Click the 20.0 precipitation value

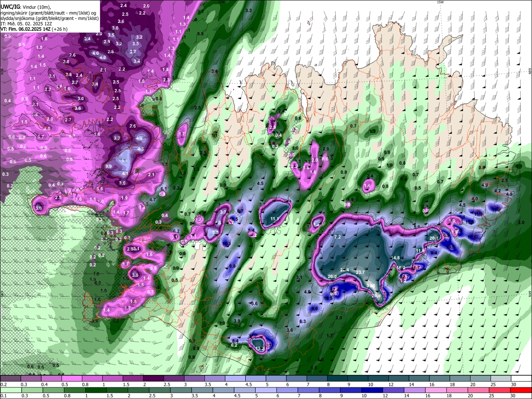(x=332, y=276)
